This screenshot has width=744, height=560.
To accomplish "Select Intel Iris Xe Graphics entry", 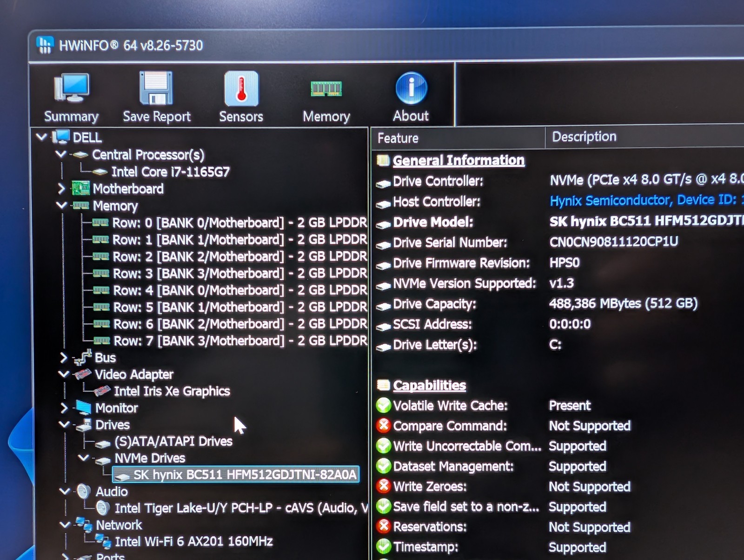I will coord(172,391).
